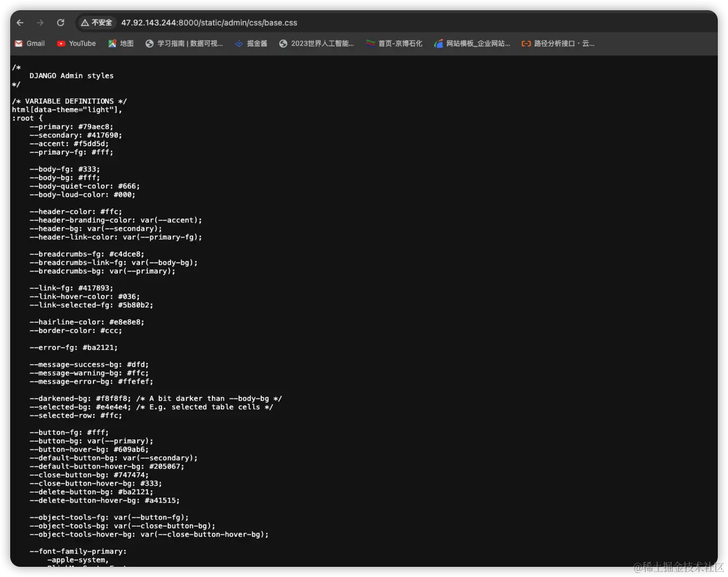Image resolution: width=728 pixels, height=577 pixels.
Task: Click the '--breadcrumbs-link-fg' line
Action: pyautogui.click(x=113, y=263)
